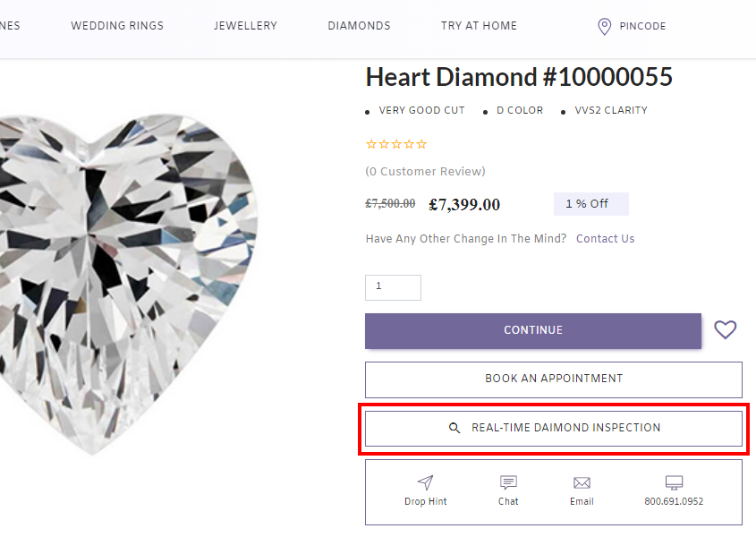Open the Wedding Rings menu
The height and width of the screenshot is (537, 756).
[x=116, y=26]
